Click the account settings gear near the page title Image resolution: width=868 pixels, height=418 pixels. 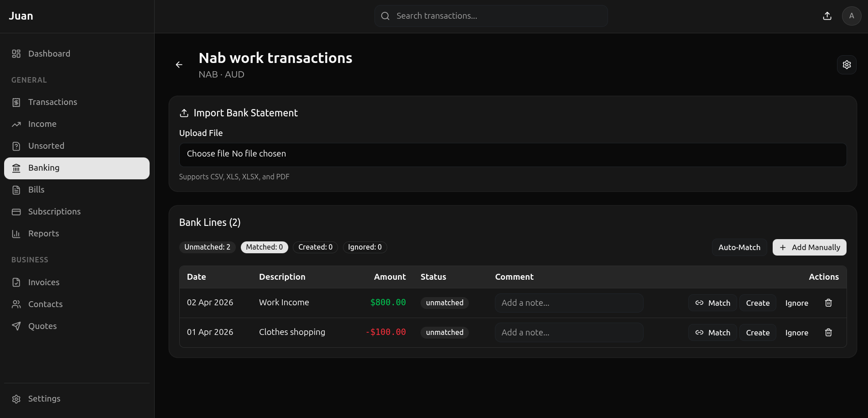(x=847, y=64)
